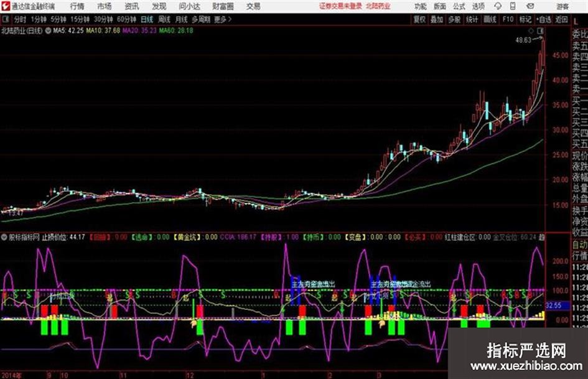Image resolution: width=588 pixels, height=379 pixels.
Task: Add stock via 自选 button
Action: pos(544,19)
